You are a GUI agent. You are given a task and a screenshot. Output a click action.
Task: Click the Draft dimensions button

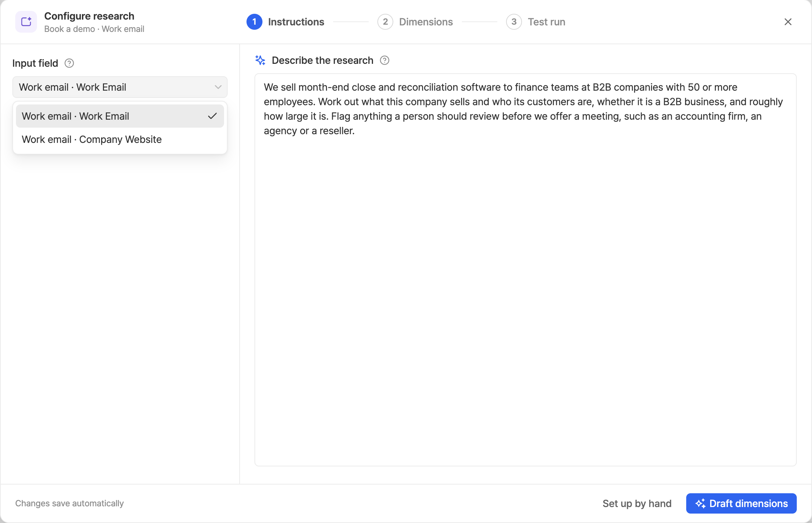click(741, 503)
